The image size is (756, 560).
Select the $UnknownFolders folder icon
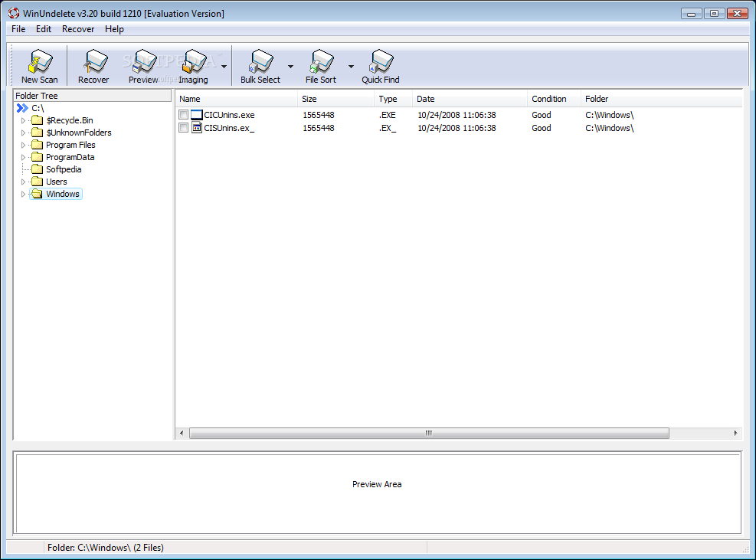coord(37,133)
